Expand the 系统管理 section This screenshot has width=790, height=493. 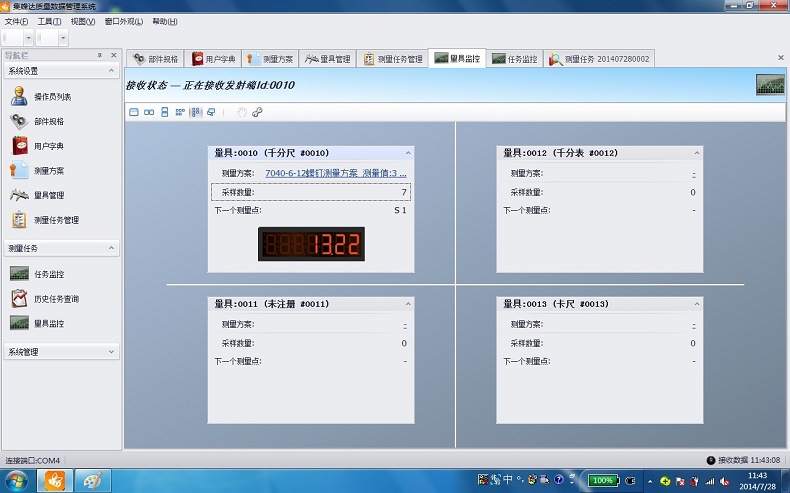[x=111, y=352]
